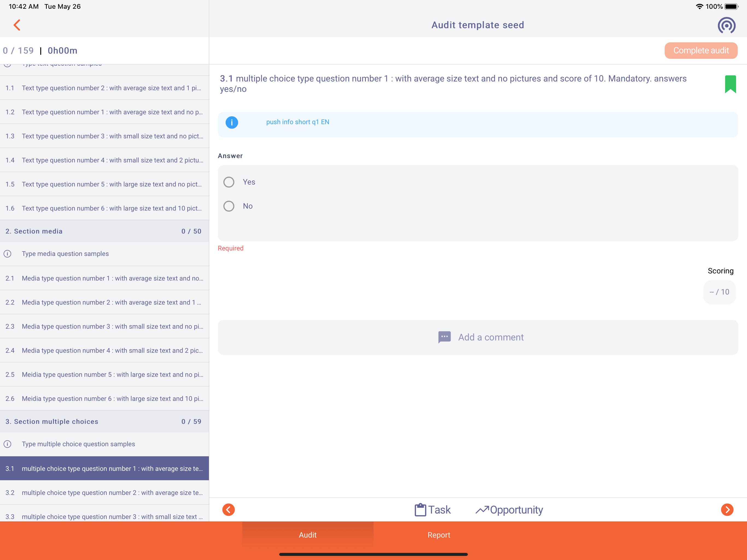
Task: Tap the blue info icon beside push info
Action: (x=232, y=122)
